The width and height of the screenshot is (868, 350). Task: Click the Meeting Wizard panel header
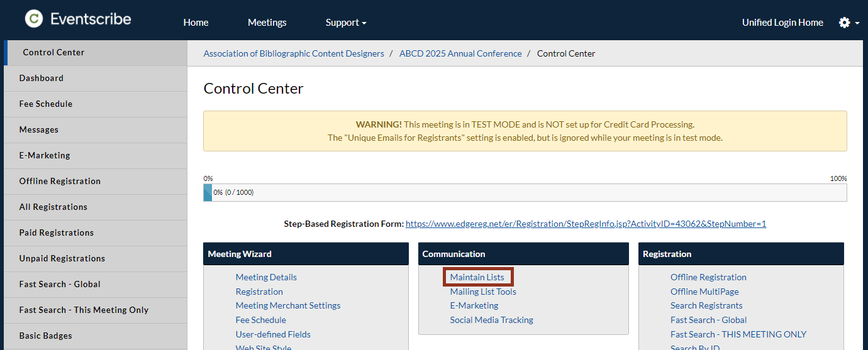click(306, 254)
